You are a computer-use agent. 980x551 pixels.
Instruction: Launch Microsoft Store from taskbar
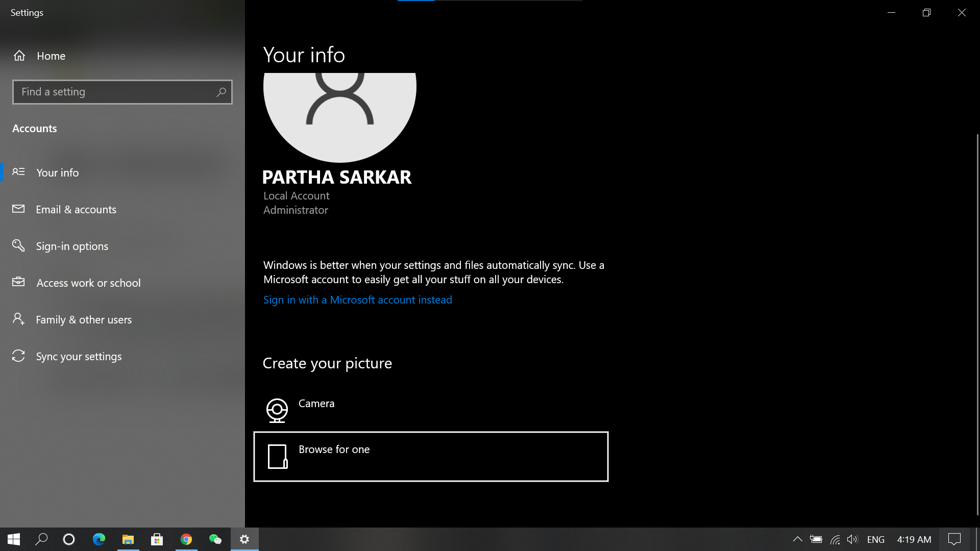tap(157, 539)
